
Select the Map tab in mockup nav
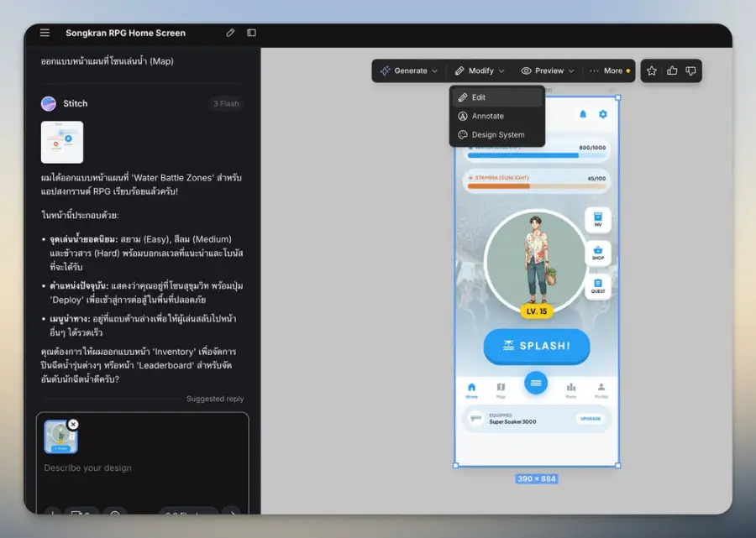[501, 390]
